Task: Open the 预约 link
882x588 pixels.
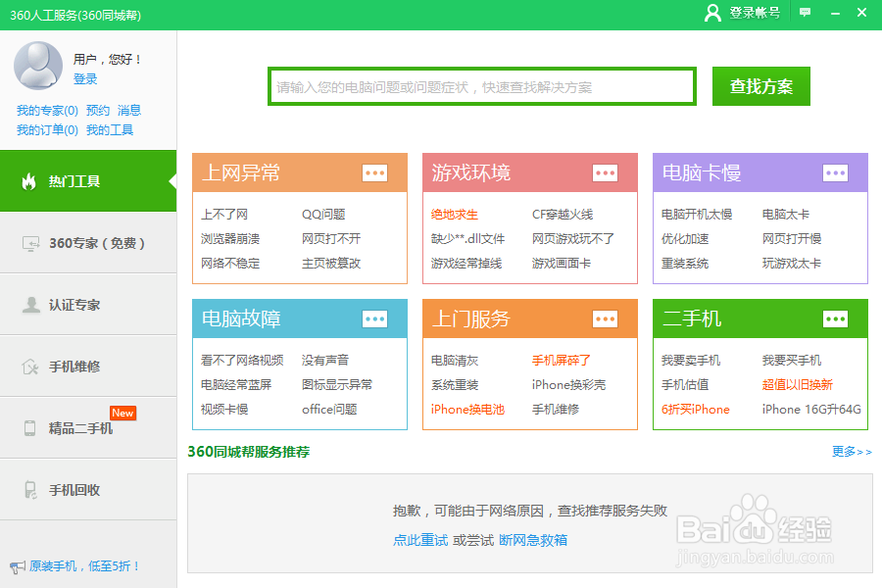Action: [x=98, y=111]
